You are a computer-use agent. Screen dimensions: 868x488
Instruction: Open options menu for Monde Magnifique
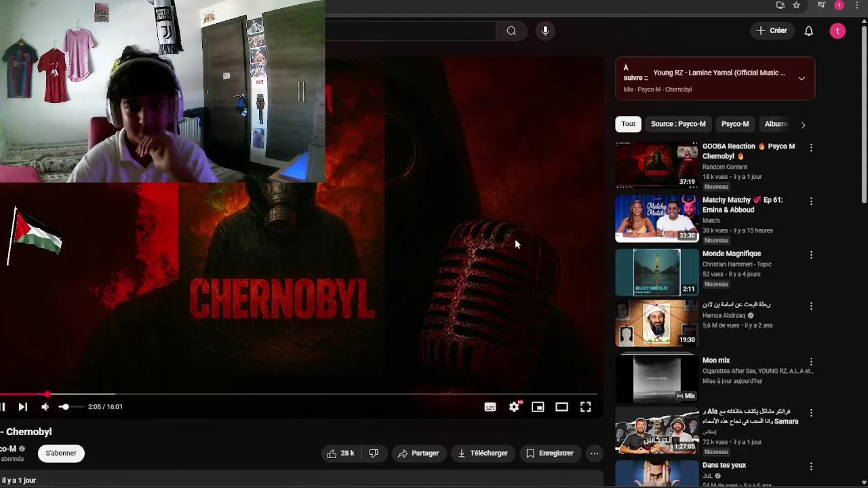(x=811, y=255)
